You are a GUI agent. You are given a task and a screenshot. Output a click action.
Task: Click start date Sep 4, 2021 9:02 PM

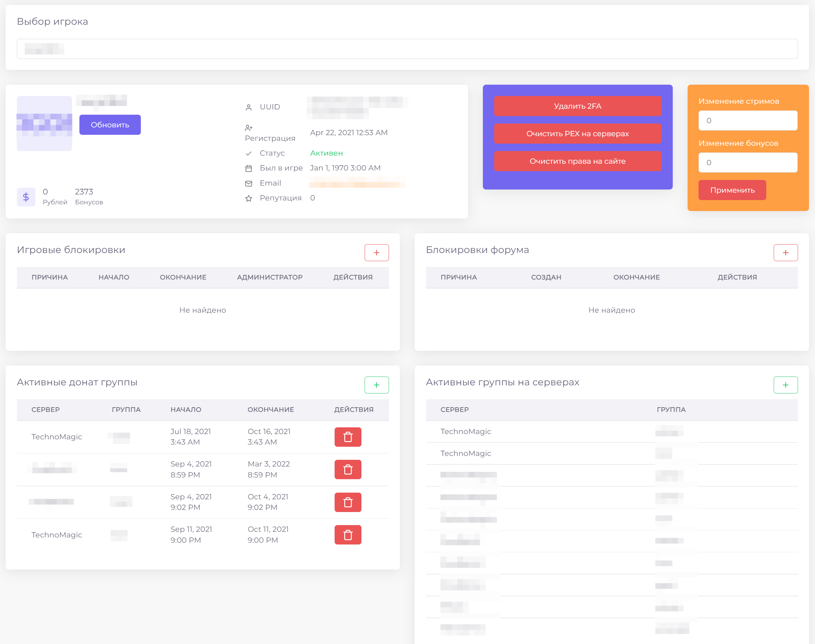coord(191,502)
